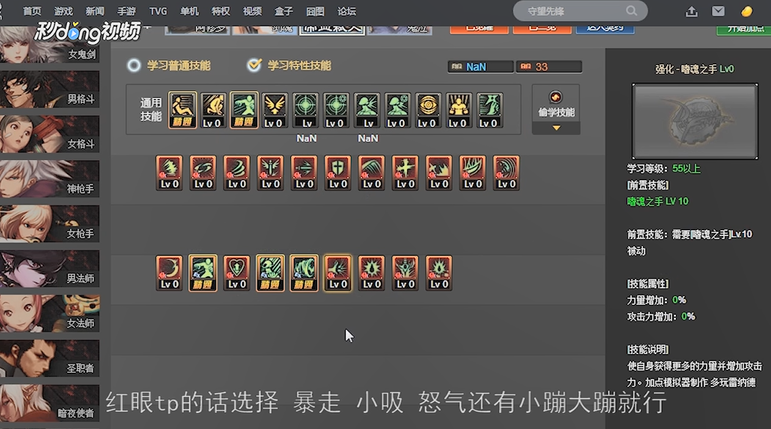Click the search magnifier icon

pyautogui.click(x=631, y=11)
